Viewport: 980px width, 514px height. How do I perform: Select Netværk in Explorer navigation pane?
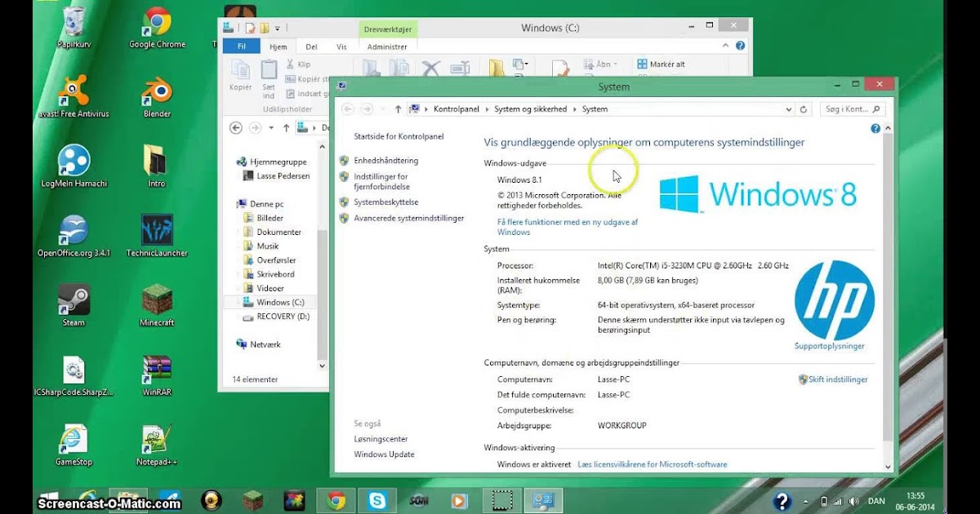click(x=258, y=344)
